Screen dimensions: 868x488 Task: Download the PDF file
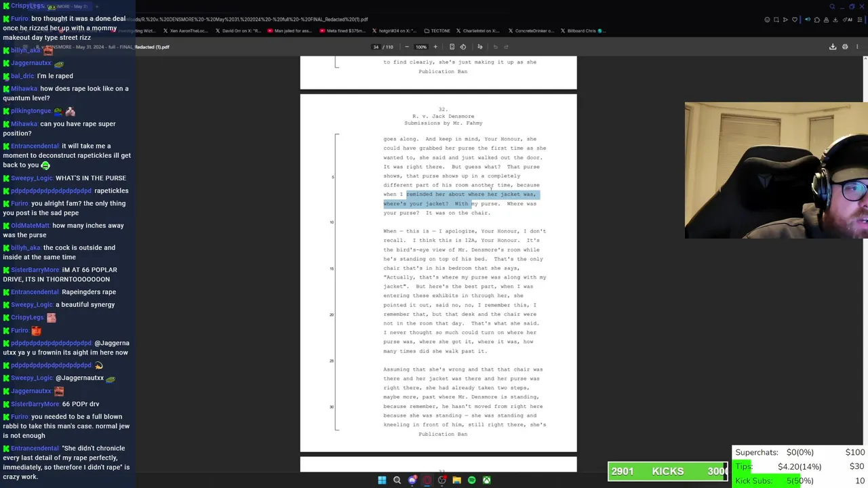pos(833,47)
